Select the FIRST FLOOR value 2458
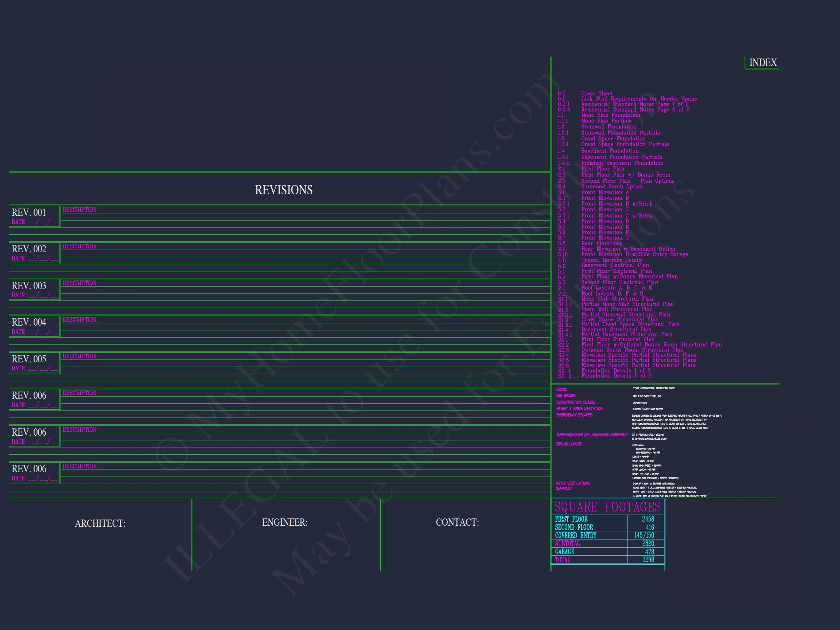The height and width of the screenshot is (630, 840). (648, 519)
